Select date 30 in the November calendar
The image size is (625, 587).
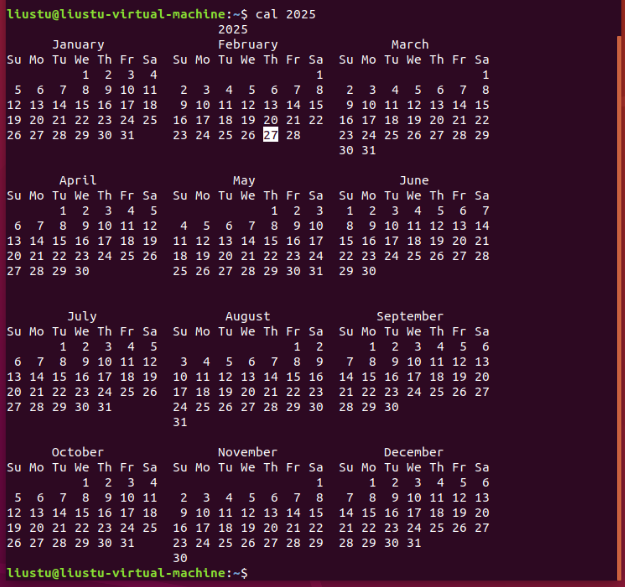point(180,558)
